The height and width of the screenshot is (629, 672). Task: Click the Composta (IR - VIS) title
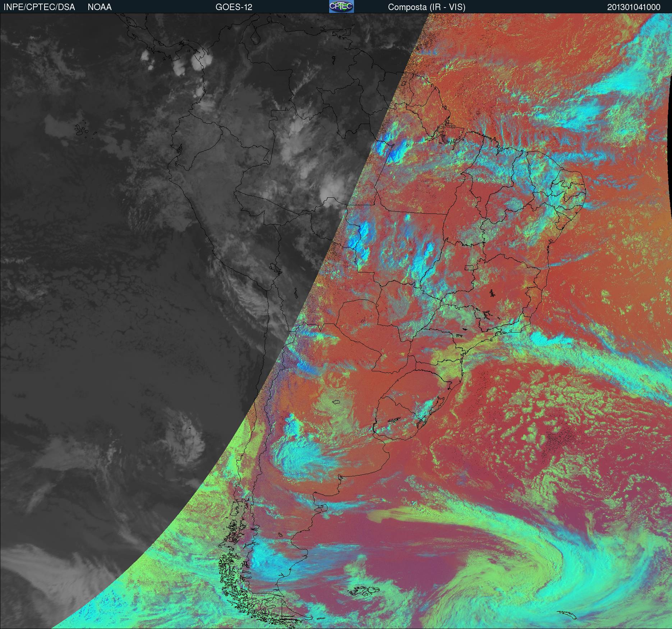[x=427, y=7]
